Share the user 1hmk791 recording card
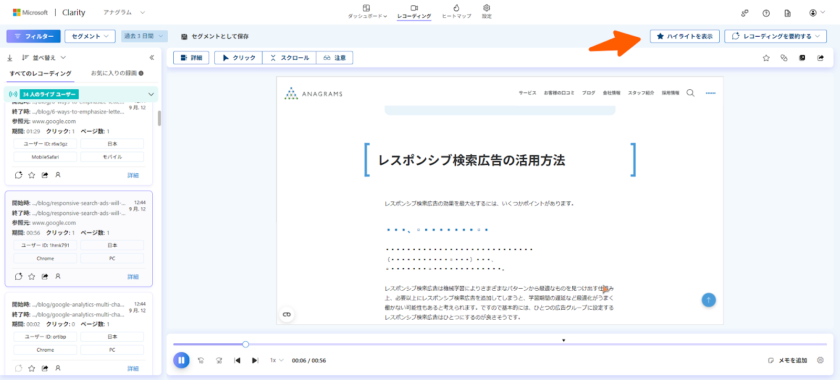This screenshot has width=840, height=380. pyautogui.click(x=45, y=277)
